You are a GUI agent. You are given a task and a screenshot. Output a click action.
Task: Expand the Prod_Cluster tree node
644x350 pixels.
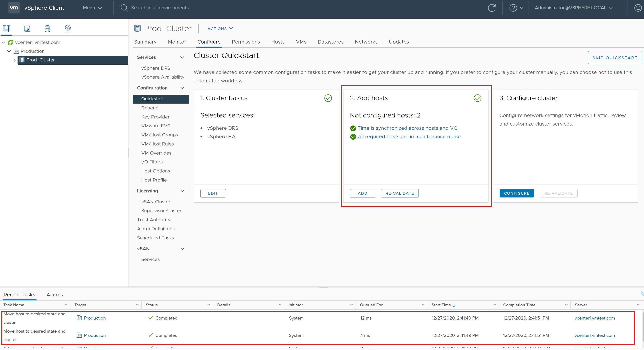tap(14, 60)
